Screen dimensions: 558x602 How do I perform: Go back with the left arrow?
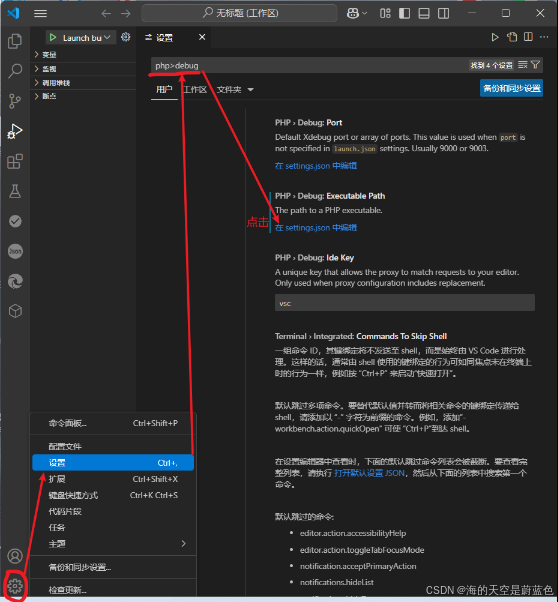(106, 13)
